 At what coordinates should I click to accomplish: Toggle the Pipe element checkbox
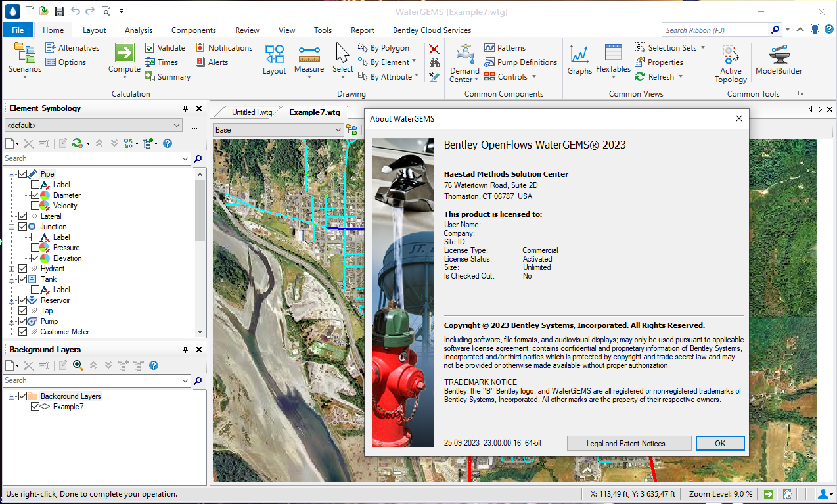23,174
